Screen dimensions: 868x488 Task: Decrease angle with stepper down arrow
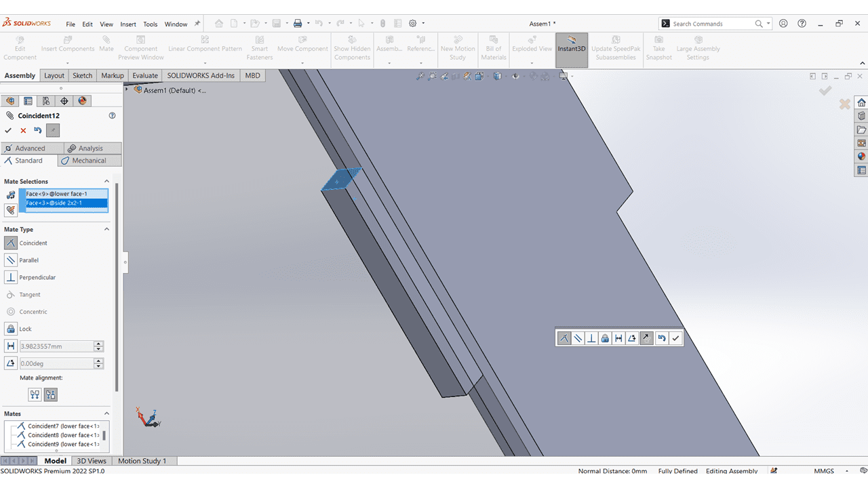(x=99, y=366)
